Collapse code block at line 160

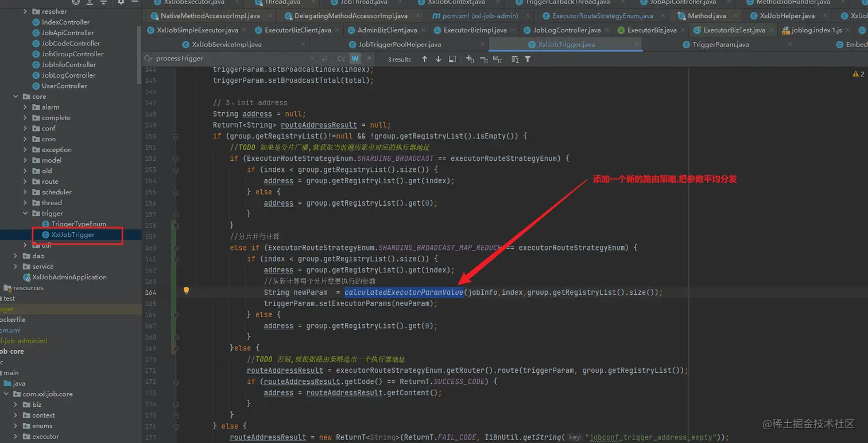[176, 248]
